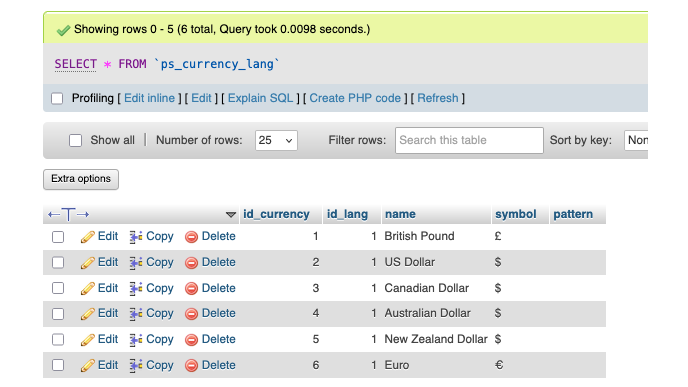Click the Explain SQL link
688x387 pixels.
click(261, 98)
